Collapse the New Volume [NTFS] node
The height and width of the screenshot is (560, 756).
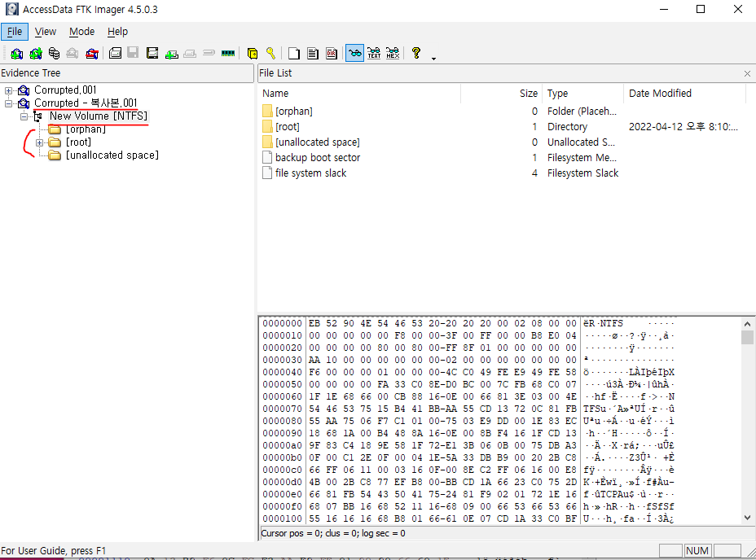coord(24,116)
